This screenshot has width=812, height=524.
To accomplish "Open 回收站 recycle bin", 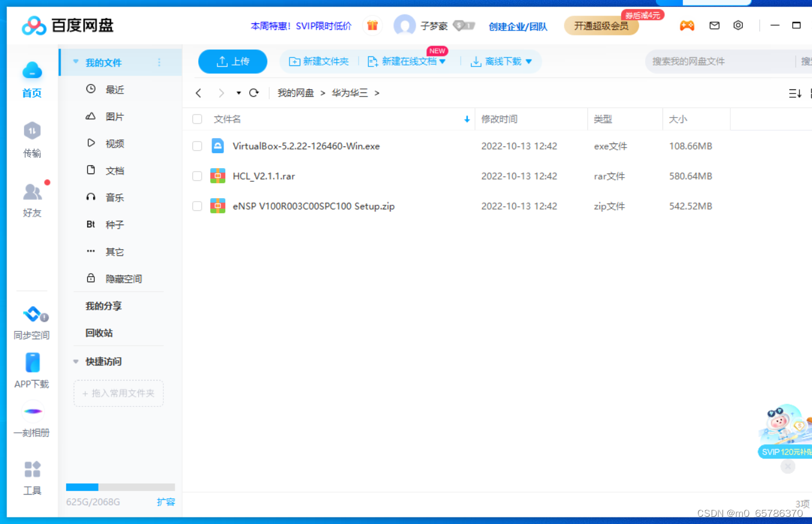I will [99, 333].
